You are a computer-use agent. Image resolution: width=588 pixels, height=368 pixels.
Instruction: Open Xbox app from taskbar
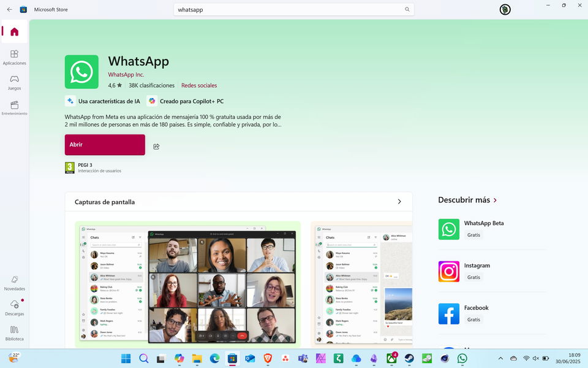391,359
